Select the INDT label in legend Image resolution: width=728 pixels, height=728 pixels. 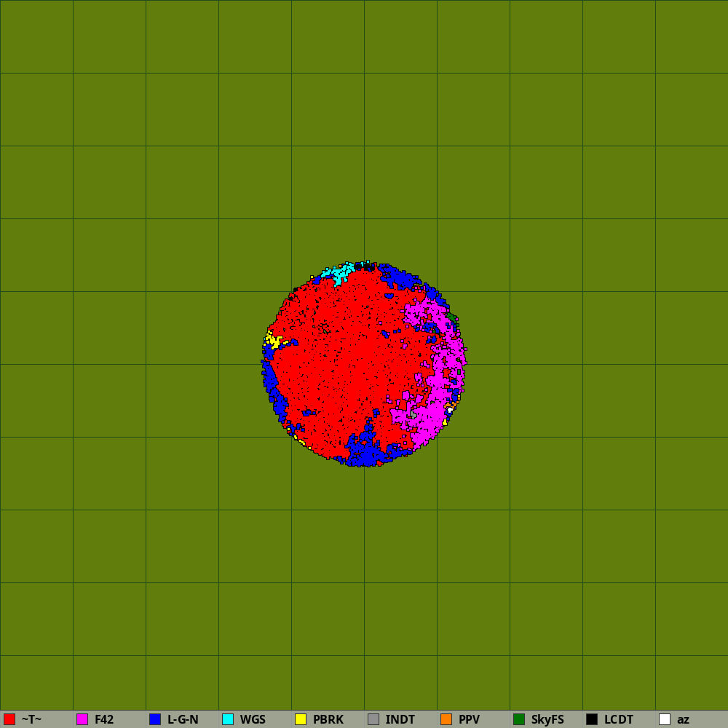pos(400,719)
